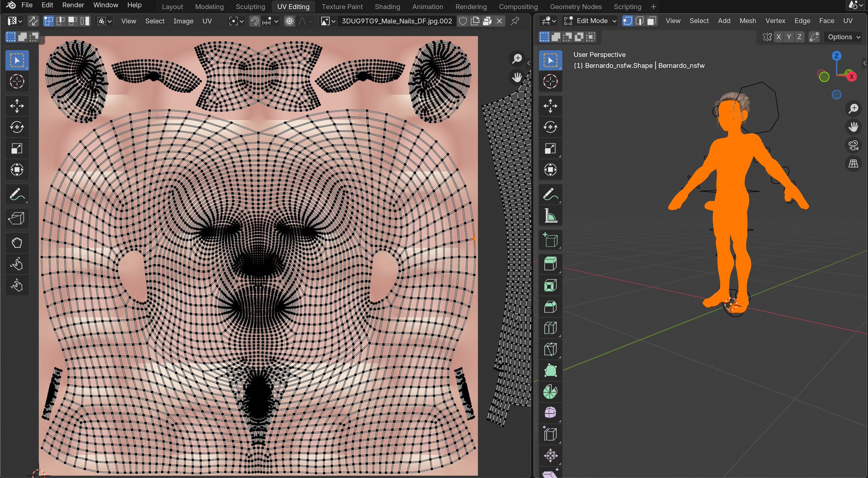The width and height of the screenshot is (868, 478).
Task: Switch to face select mode in viewport
Action: click(651, 21)
